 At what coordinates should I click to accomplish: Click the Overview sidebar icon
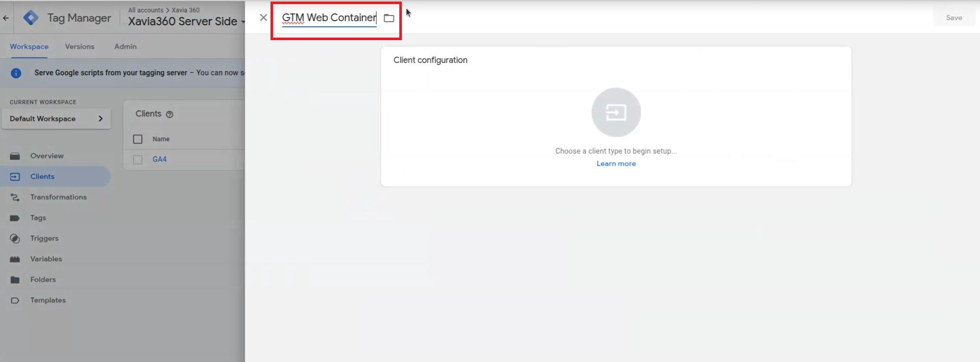(x=15, y=156)
